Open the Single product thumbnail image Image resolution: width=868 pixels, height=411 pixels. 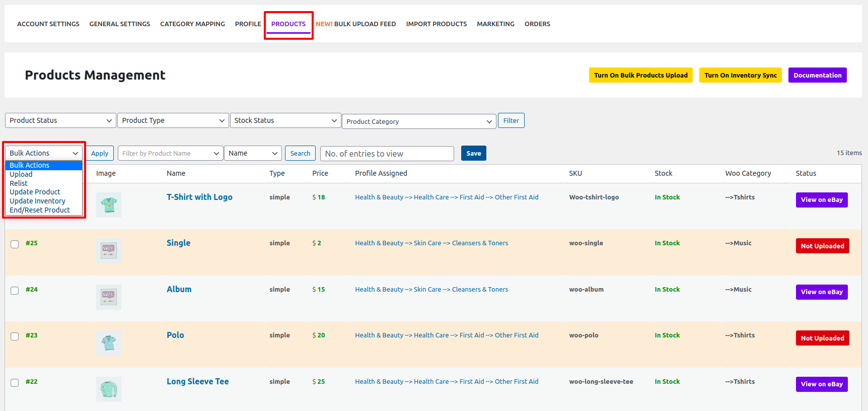pos(109,251)
